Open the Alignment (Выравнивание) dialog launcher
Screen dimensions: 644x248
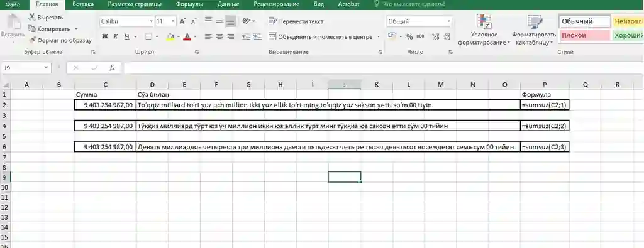click(x=380, y=53)
